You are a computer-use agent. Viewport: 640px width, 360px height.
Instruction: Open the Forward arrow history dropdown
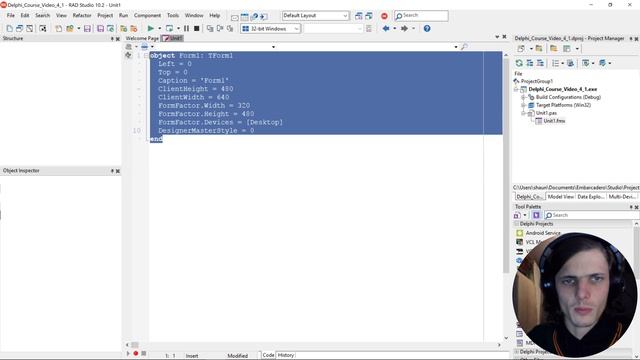[413, 29]
